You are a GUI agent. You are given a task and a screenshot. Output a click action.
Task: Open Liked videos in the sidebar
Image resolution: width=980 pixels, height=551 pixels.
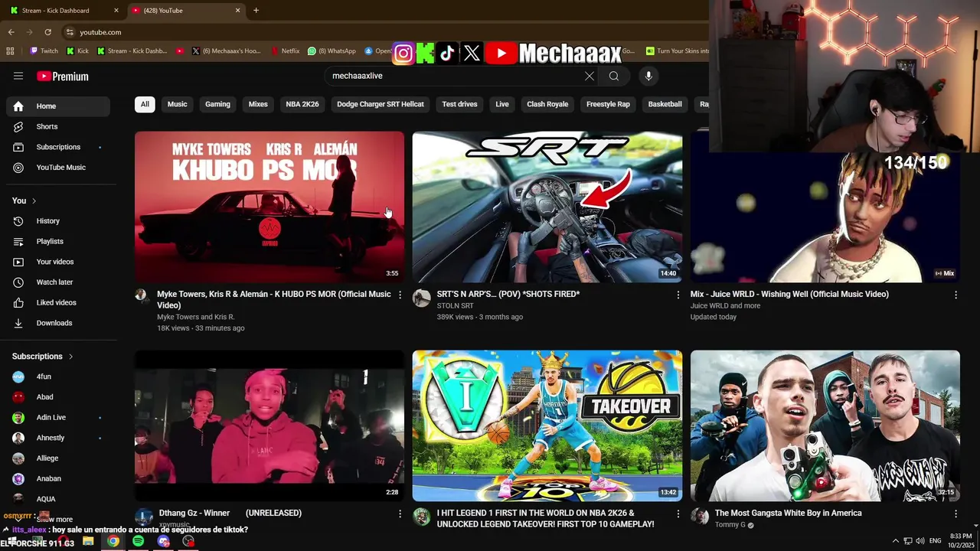pyautogui.click(x=58, y=302)
